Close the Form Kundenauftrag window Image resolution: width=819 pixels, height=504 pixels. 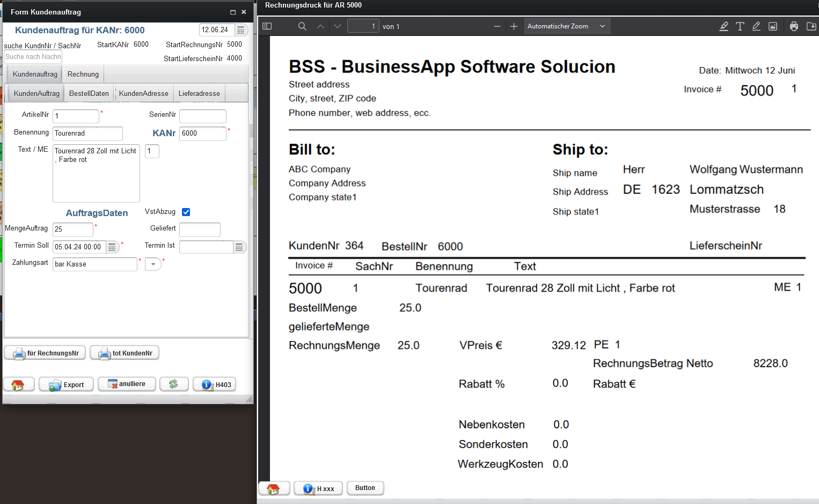[244, 12]
